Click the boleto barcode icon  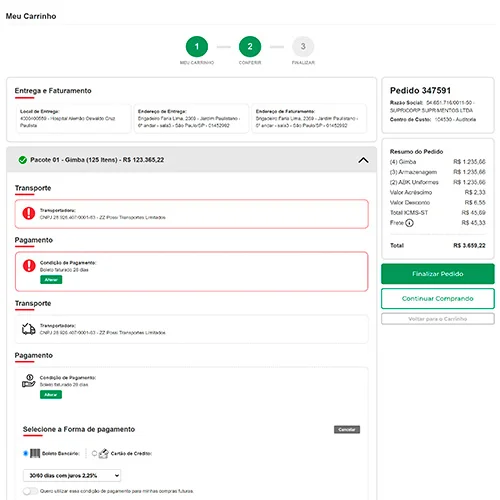(35, 453)
